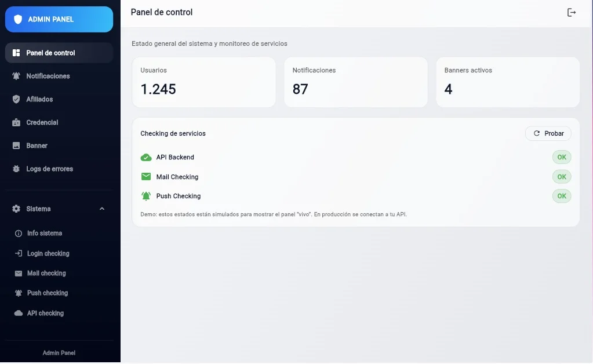Click the dashboard grid icon beside Panel de control
The height and width of the screenshot is (364, 593).
(x=16, y=53)
